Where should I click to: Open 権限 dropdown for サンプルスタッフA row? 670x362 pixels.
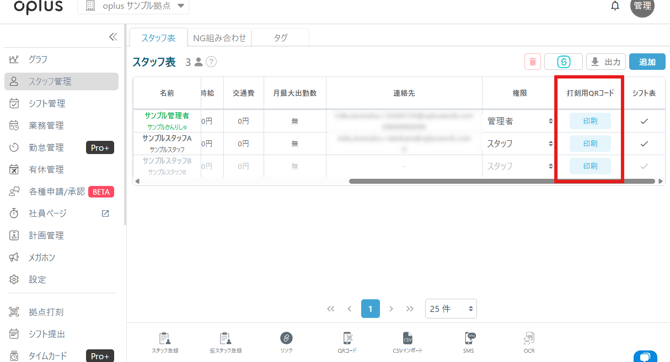tap(520, 144)
